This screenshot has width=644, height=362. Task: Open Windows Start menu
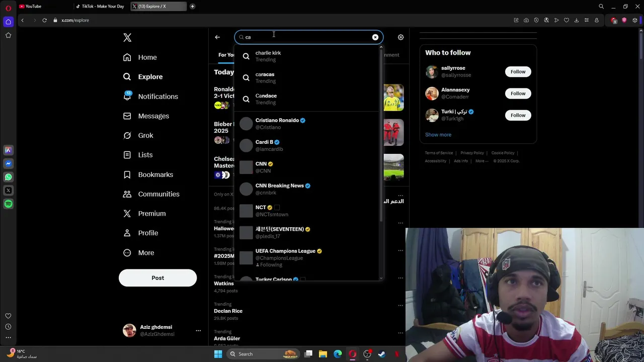point(218,354)
